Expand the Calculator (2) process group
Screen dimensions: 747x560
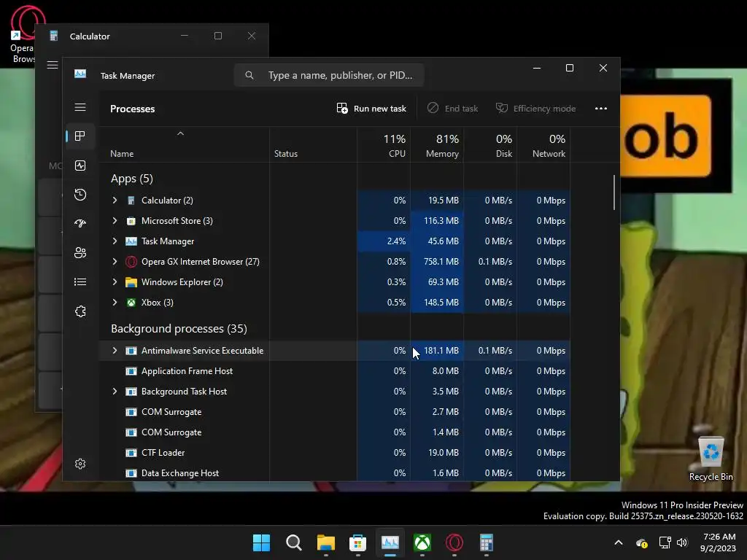(115, 201)
